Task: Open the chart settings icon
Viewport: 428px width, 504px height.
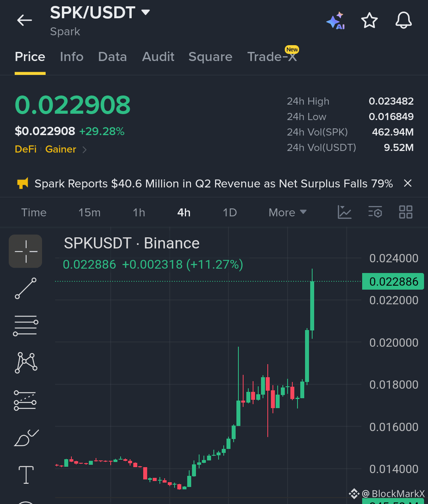Action: point(375,212)
